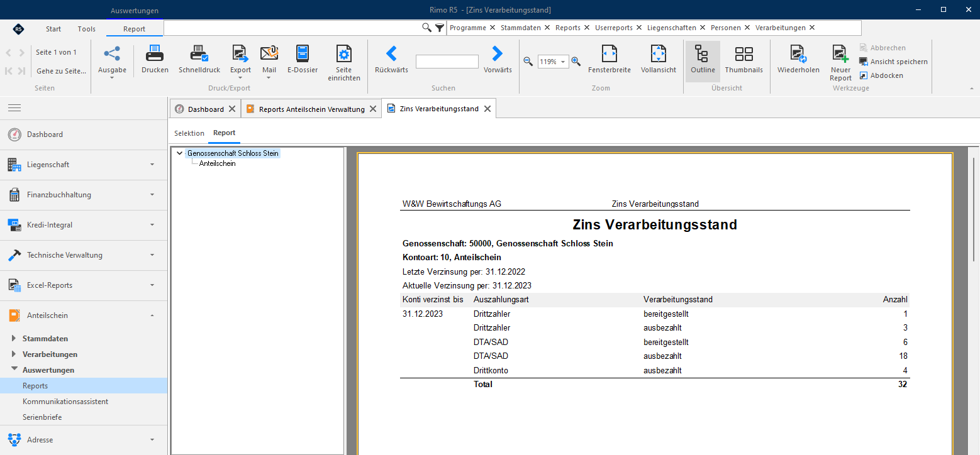The image size is (980, 455).
Task: Open the Start ribbon tab
Action: pos(53,29)
